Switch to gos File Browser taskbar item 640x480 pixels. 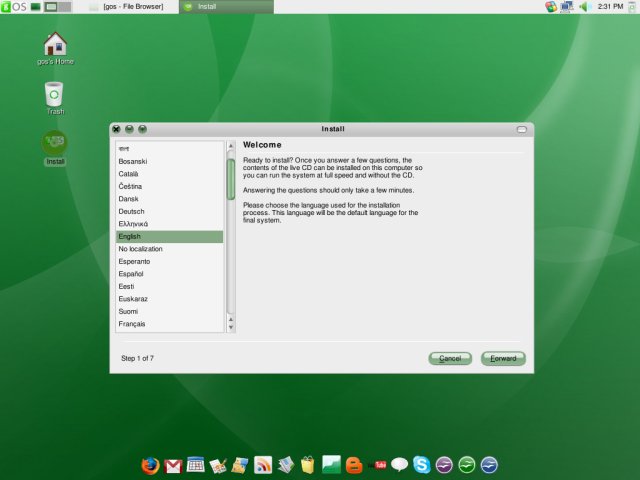132,7
